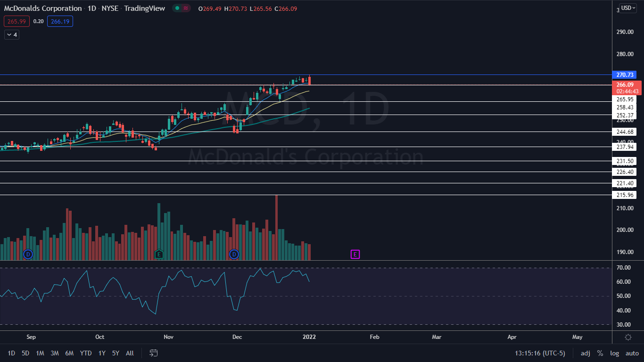Select the 6M time range
This screenshot has width=644, height=362.
(69, 353)
